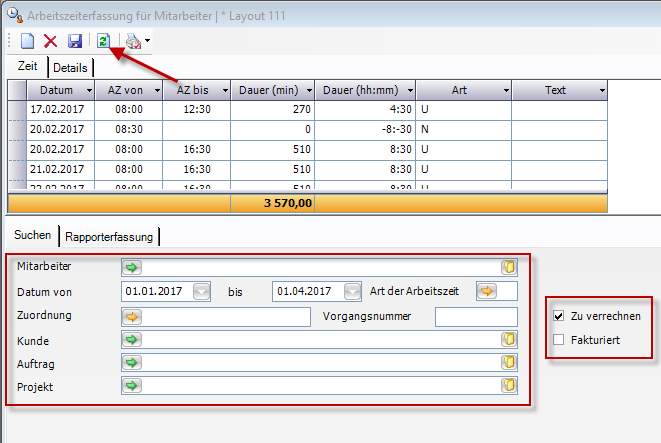Image resolution: width=661 pixels, height=443 pixels.
Task: Click the lookup icon in Kunde field
Action: pos(508,340)
